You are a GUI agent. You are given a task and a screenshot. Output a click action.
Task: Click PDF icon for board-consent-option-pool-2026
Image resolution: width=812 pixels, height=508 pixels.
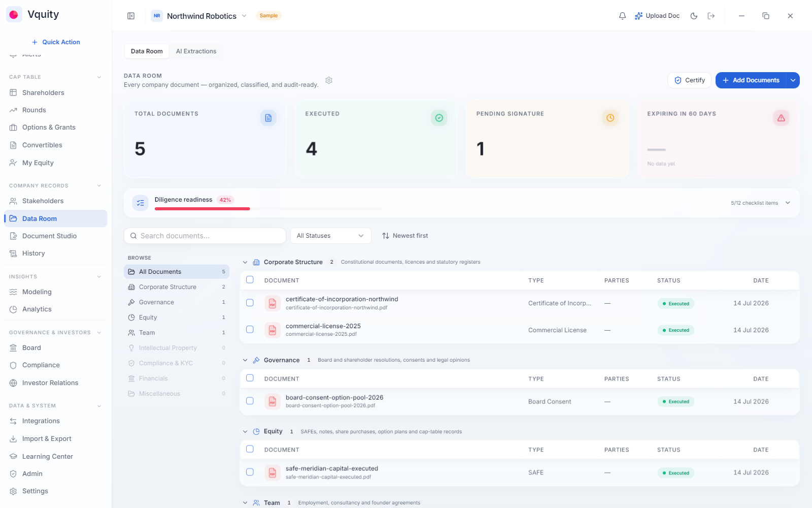[x=273, y=401]
